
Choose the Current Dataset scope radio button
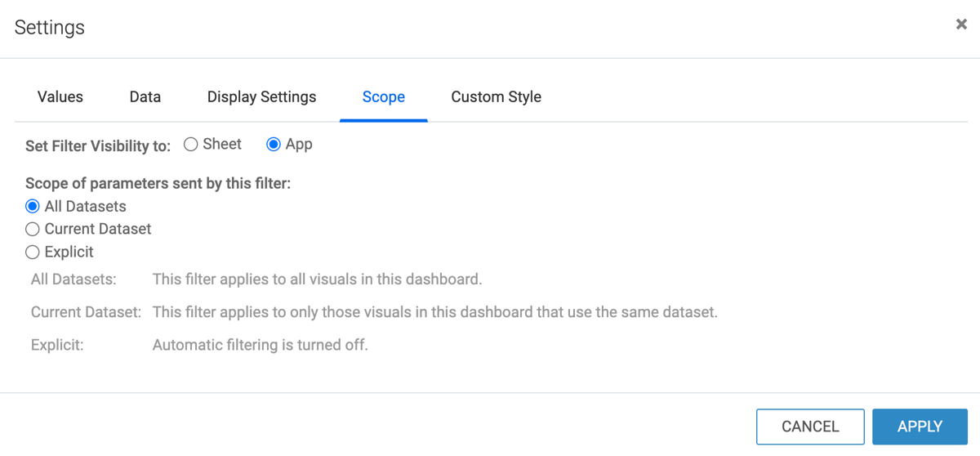33,230
